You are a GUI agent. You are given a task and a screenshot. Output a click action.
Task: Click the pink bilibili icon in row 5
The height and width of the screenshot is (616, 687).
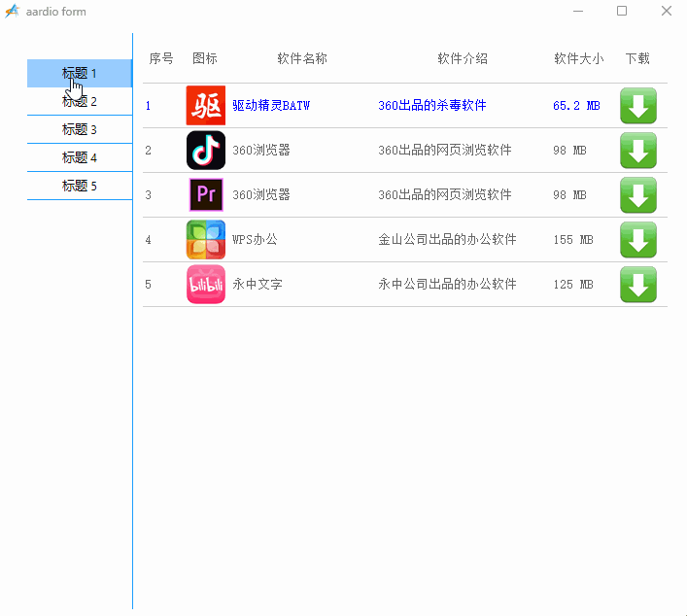click(x=205, y=285)
